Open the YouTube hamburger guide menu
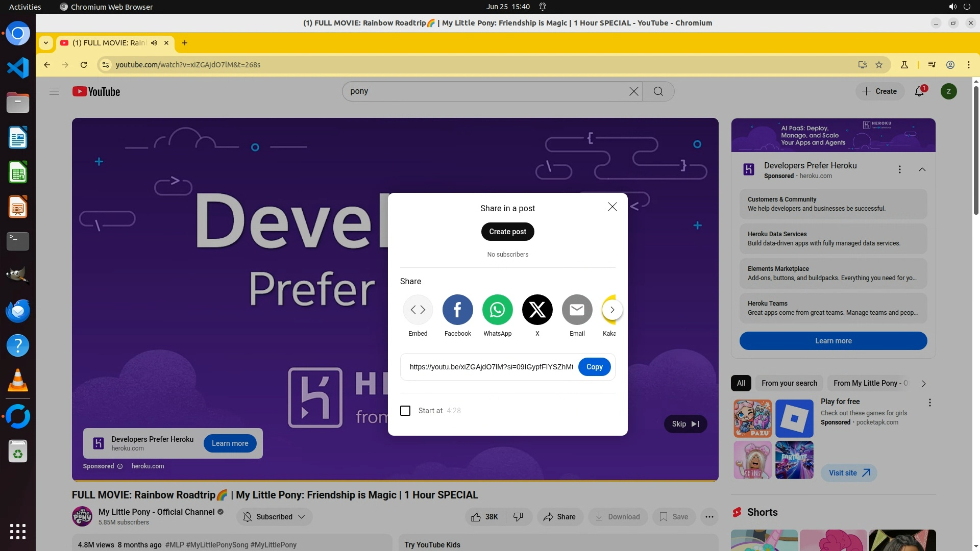The width and height of the screenshot is (980, 551). [54, 91]
